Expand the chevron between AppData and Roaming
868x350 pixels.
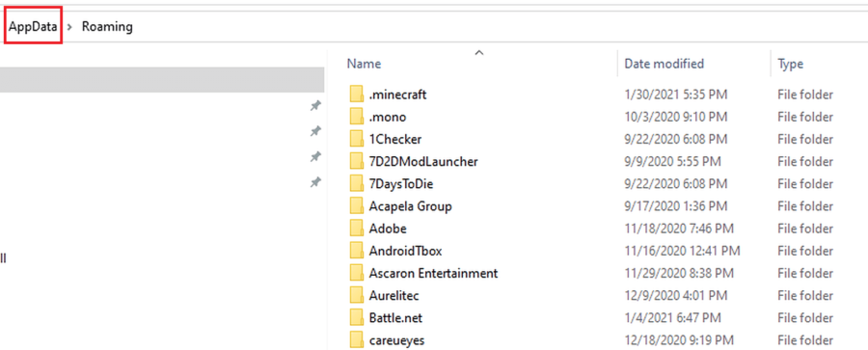click(69, 27)
